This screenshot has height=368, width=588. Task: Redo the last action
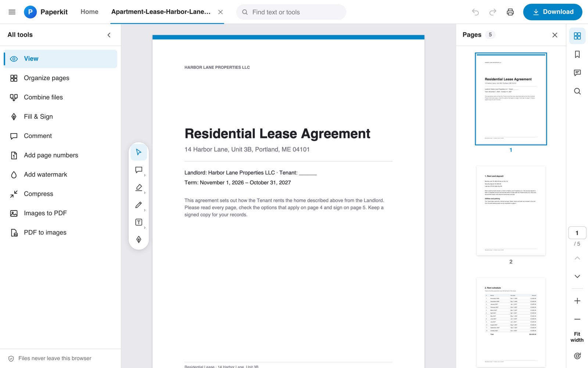pos(493,12)
